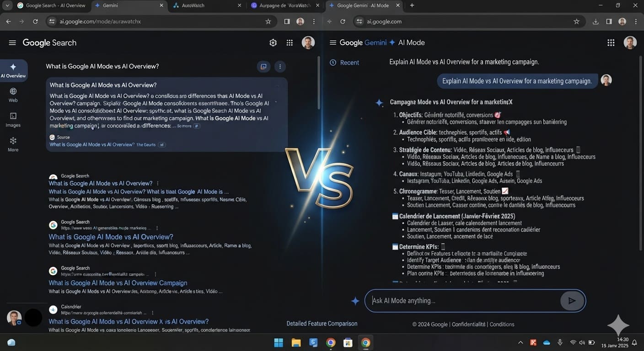The height and width of the screenshot is (351, 644).
Task: Switch to the AutoWatch tab
Action: (208, 5)
